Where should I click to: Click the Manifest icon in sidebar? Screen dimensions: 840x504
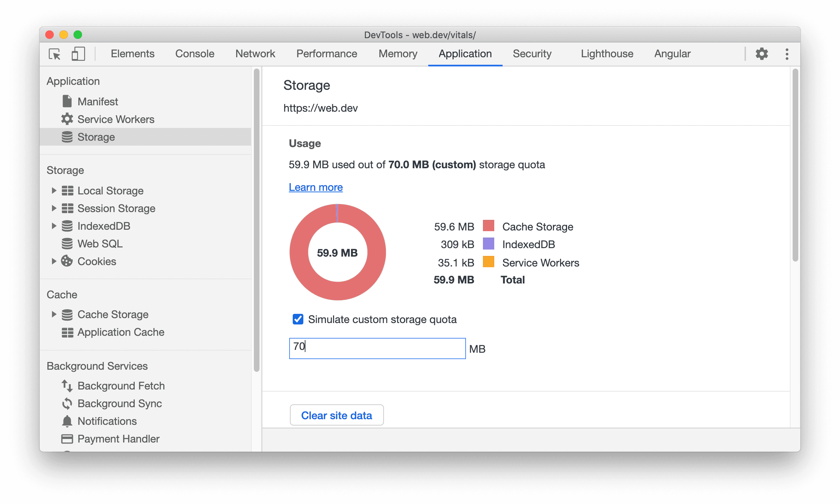coord(66,101)
